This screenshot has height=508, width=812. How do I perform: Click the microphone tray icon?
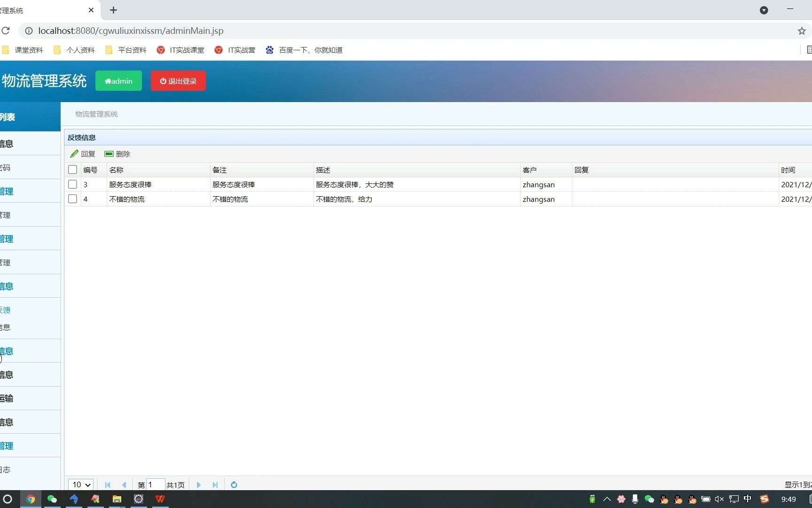635,499
